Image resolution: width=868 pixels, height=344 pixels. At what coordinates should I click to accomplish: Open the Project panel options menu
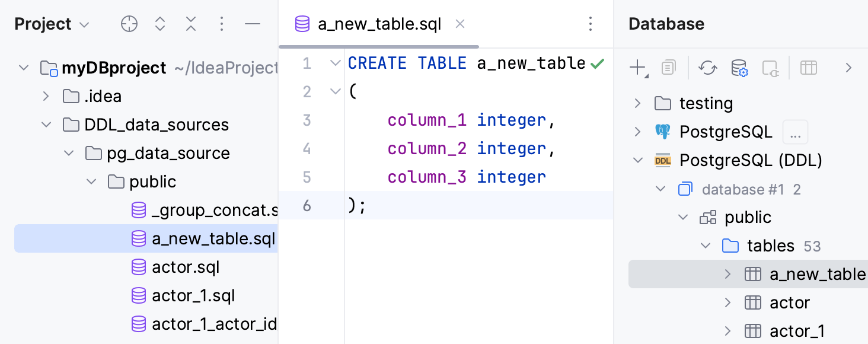pos(222,24)
